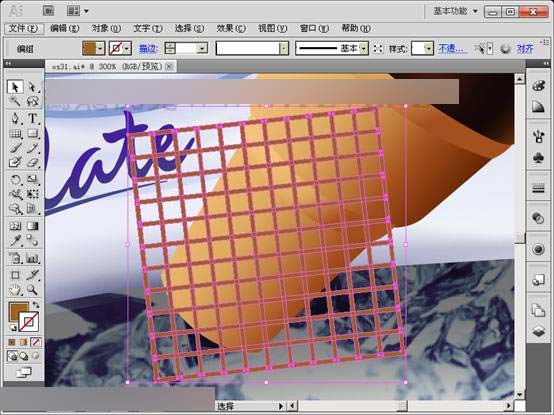Select the Artboard tool
Screen dimensions: 554x415
(15, 275)
